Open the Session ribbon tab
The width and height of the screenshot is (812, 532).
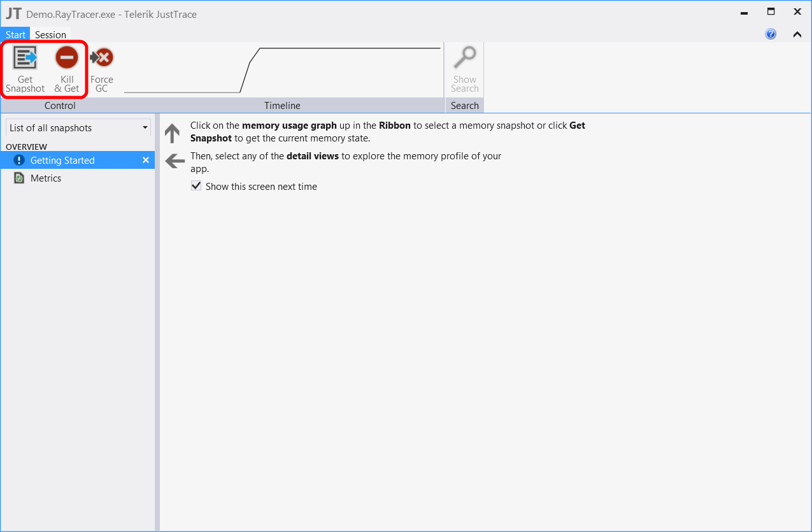[x=50, y=34]
